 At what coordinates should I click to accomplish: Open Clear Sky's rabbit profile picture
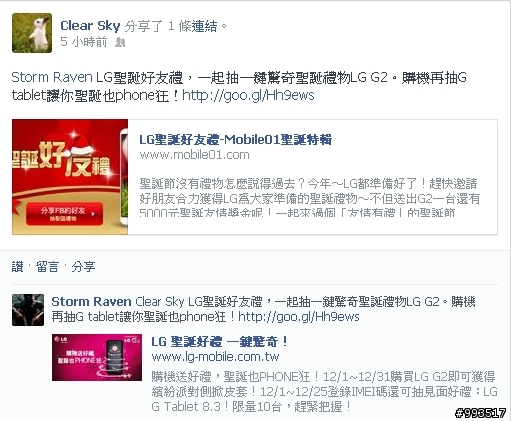coord(32,33)
